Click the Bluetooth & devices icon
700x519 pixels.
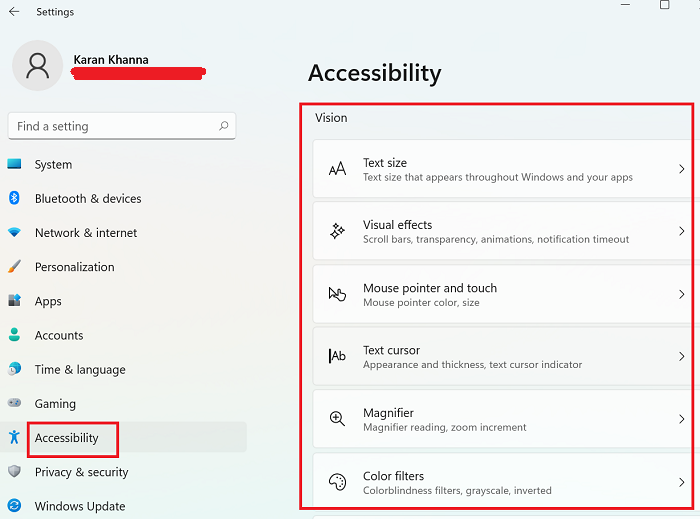click(14, 199)
